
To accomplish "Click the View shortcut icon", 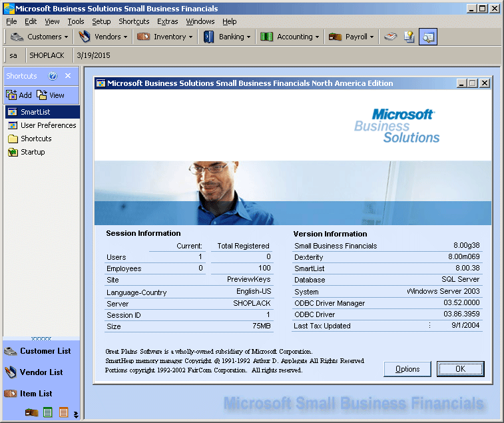I will pyautogui.click(x=42, y=95).
